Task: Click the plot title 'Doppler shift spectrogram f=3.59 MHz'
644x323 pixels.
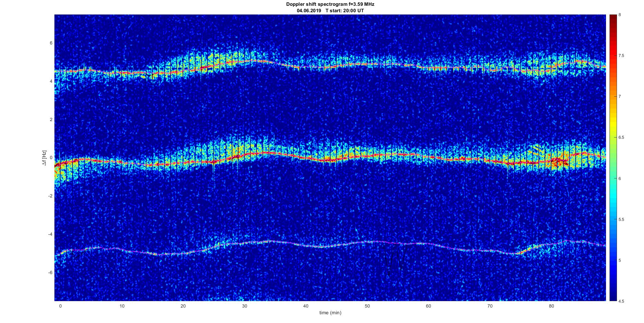Action: pyautogui.click(x=330, y=4)
